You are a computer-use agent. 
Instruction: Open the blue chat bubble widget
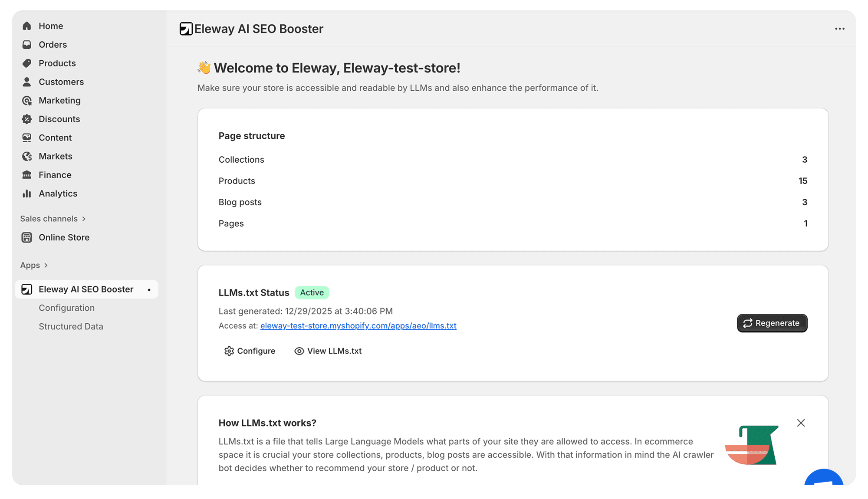click(x=823, y=479)
